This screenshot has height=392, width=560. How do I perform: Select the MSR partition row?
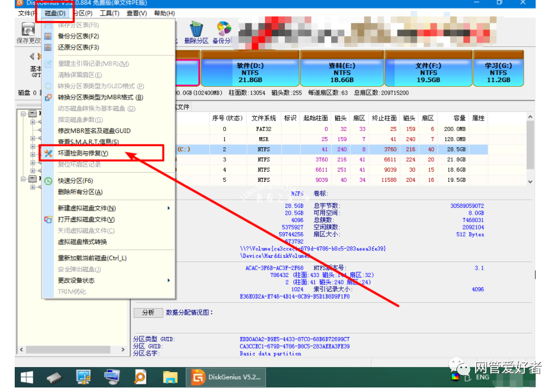click(332, 139)
